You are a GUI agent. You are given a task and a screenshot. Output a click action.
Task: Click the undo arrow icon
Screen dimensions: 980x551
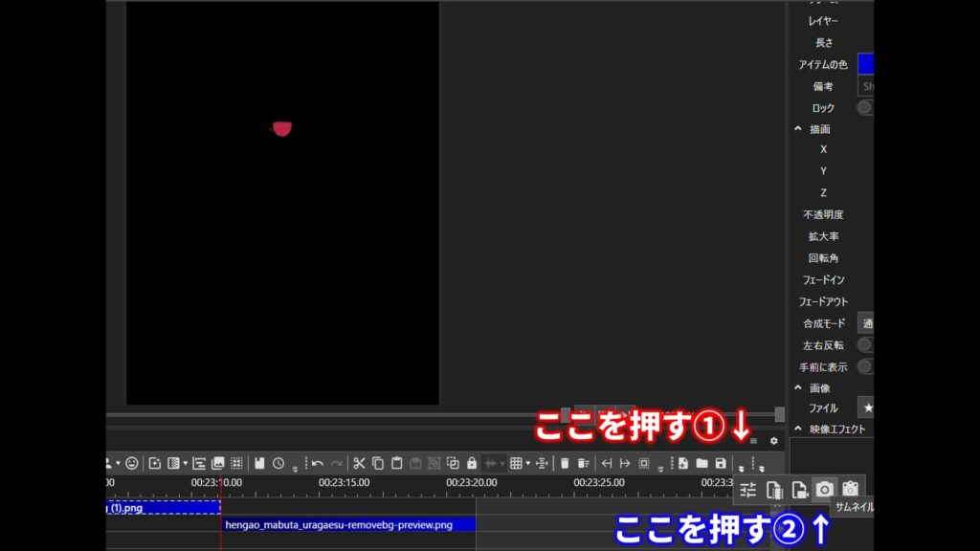(x=318, y=463)
